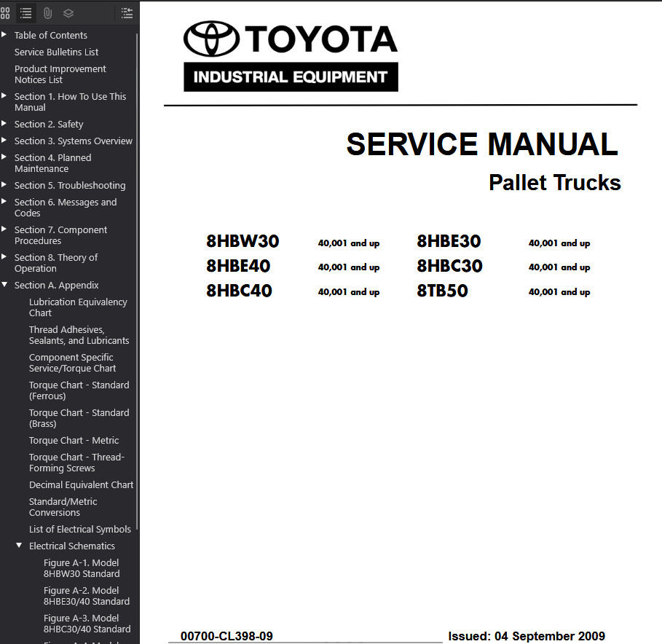This screenshot has height=644, width=662.
Task: Jump to Section 4. Planned Maintenance
Action: point(52,163)
